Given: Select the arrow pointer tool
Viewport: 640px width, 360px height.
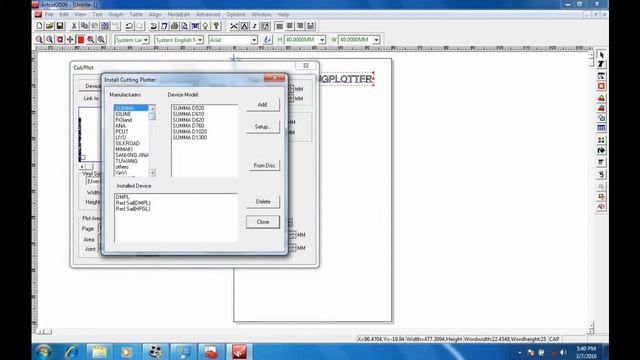Looking at the screenshot, I should click(601, 55).
